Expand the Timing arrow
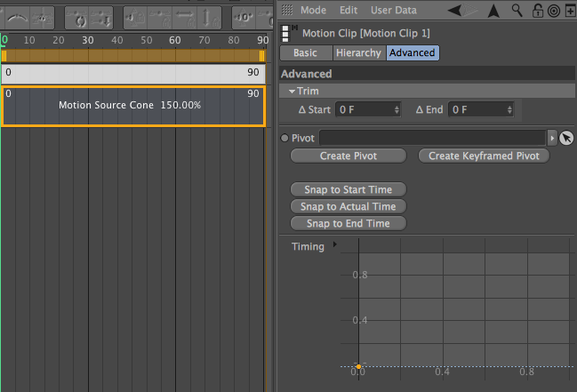The height and width of the screenshot is (392, 577). [335, 244]
